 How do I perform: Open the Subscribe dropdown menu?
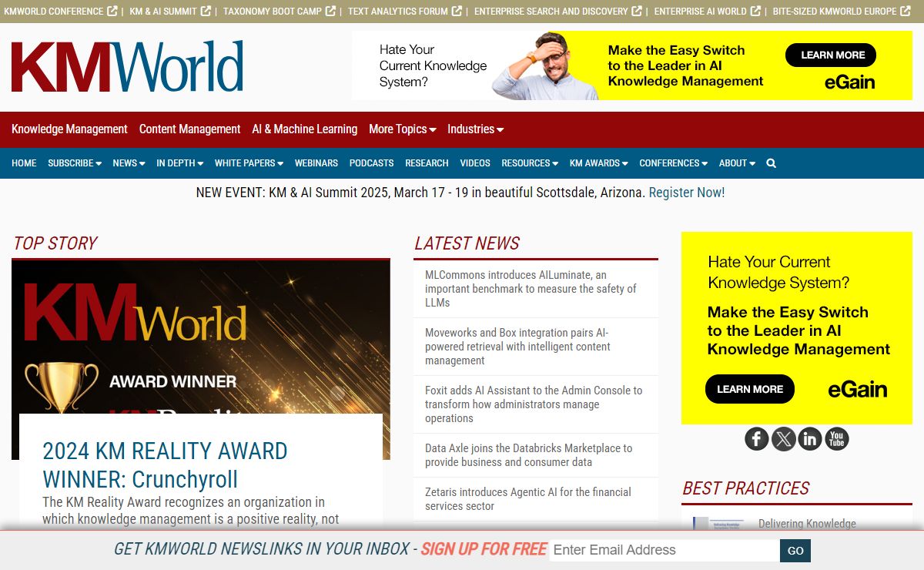pos(74,163)
